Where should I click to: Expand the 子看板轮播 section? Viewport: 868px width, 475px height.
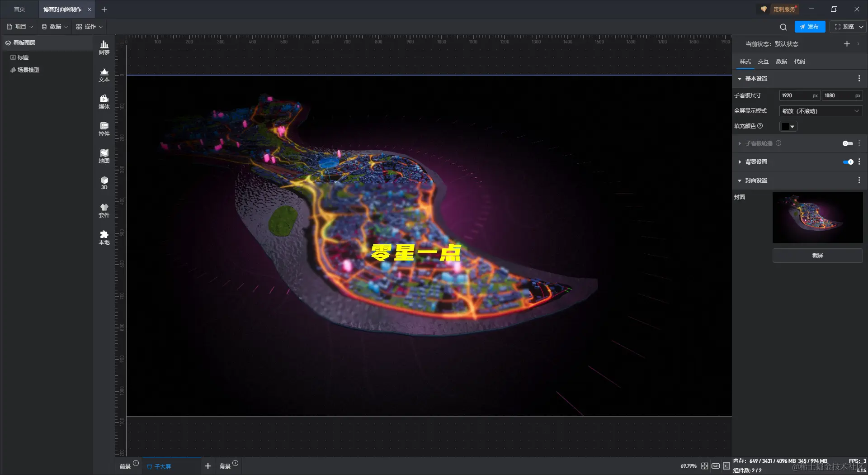[x=740, y=143]
